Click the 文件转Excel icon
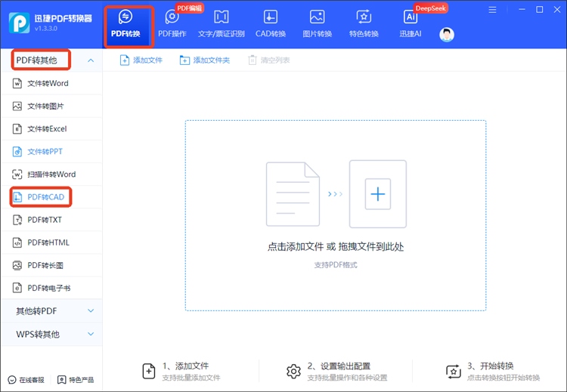Screen dimensions: 567x392 17,129
